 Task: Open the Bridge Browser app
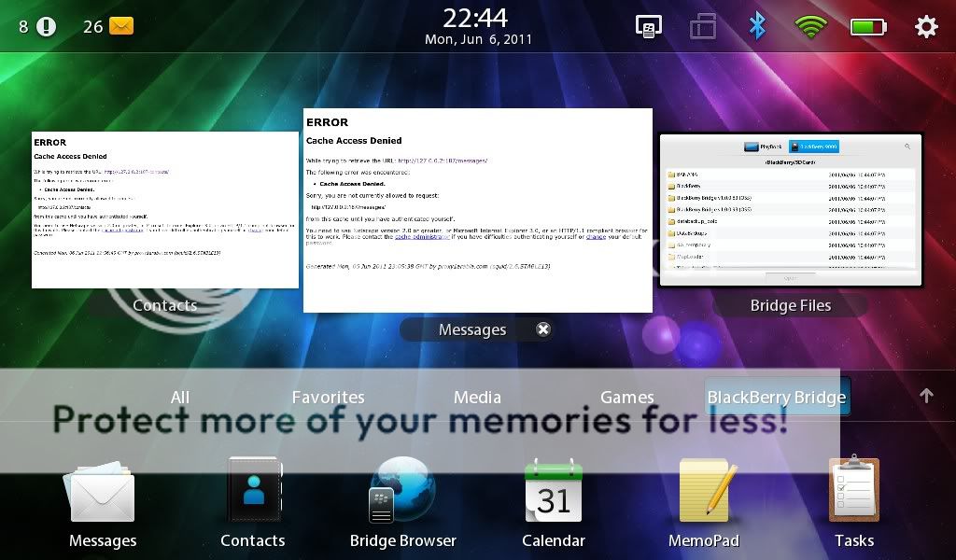click(x=402, y=489)
